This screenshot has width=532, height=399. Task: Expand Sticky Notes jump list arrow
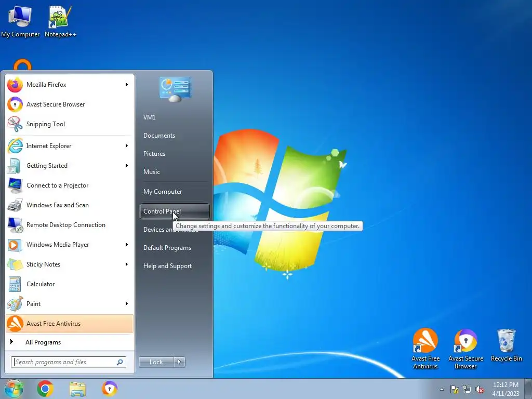pos(127,264)
